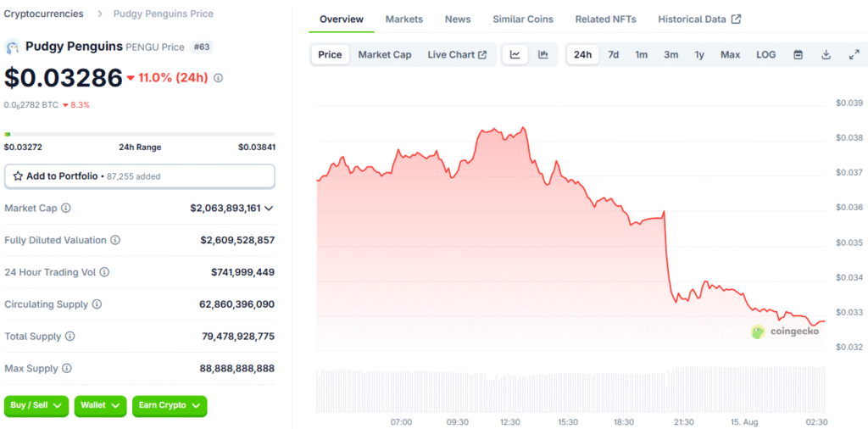The height and width of the screenshot is (429, 868).
Task: Open the Earn Crypto dropdown
Action: [170, 406]
